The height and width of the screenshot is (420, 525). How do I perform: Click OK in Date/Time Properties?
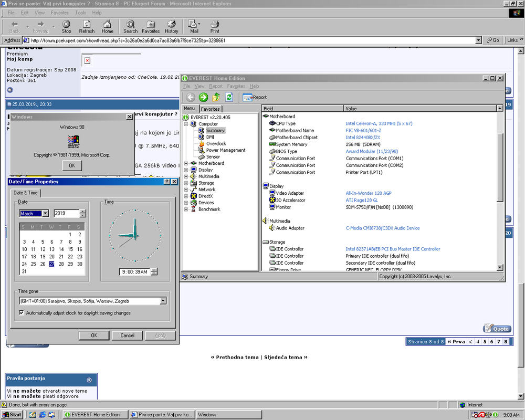click(94, 335)
